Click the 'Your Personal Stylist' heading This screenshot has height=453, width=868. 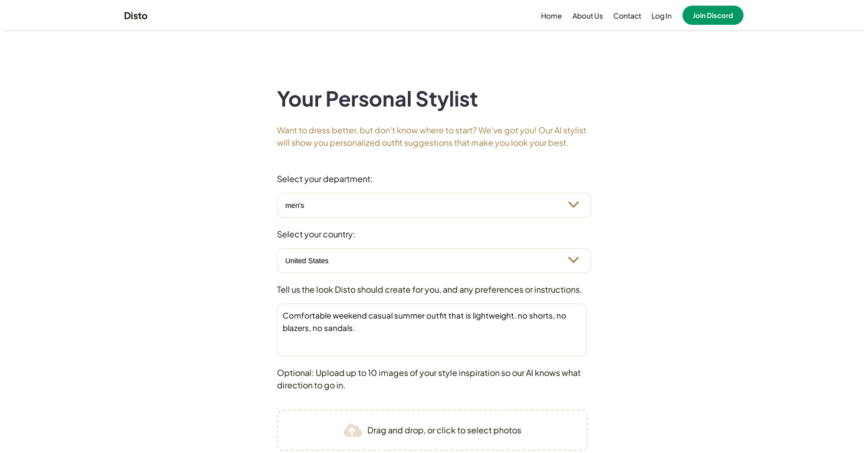(x=377, y=99)
